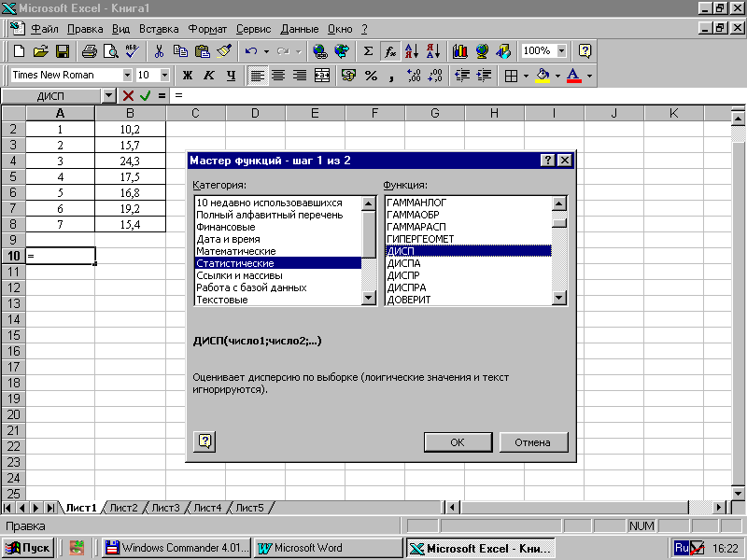Image resolution: width=747 pixels, height=560 pixels.
Task: Open Print Preview from the toolbar
Action: pyautogui.click(x=111, y=51)
